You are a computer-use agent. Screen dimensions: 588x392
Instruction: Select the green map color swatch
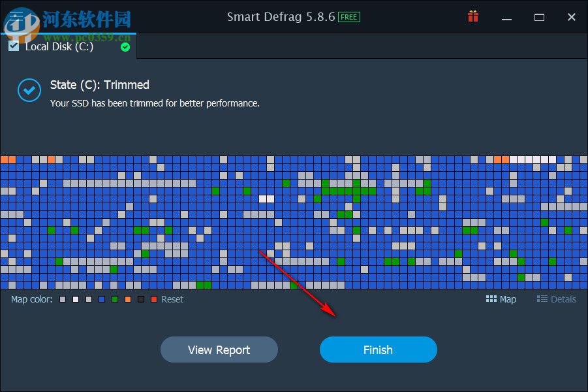pos(114,299)
